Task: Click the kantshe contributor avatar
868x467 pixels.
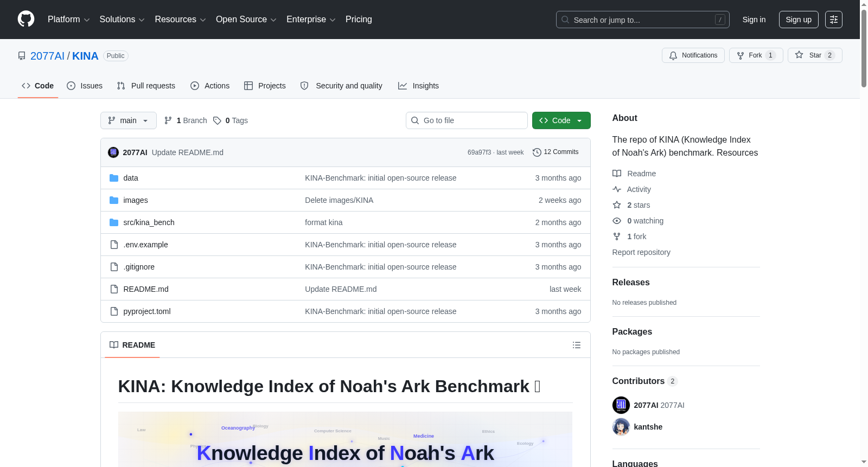Action: click(x=621, y=427)
